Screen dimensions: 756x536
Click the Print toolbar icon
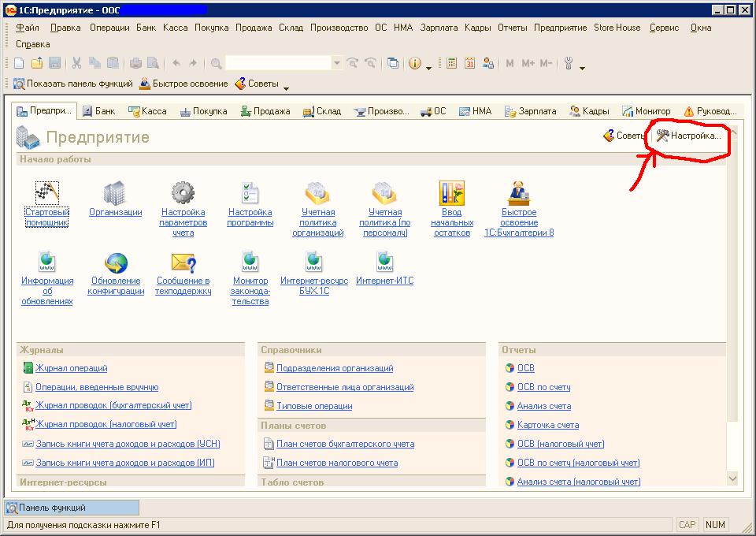pyautogui.click(x=136, y=63)
